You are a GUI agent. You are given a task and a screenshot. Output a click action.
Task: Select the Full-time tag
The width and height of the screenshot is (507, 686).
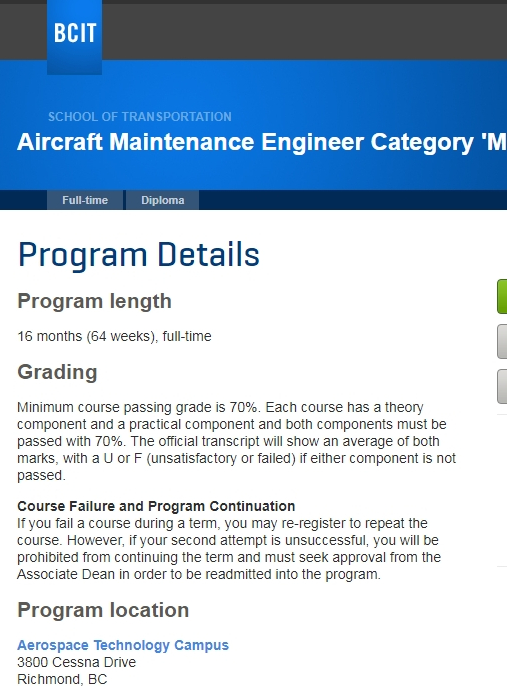coord(85,200)
